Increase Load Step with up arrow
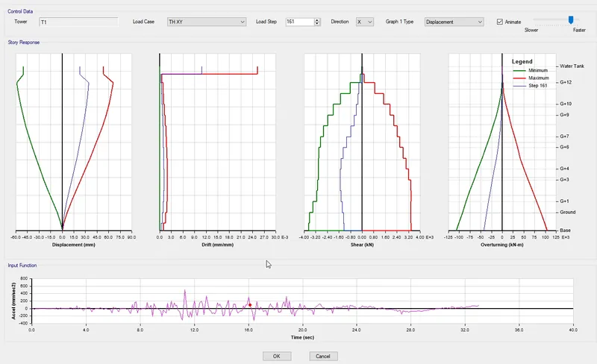The width and height of the screenshot is (597, 364). pyautogui.click(x=317, y=20)
